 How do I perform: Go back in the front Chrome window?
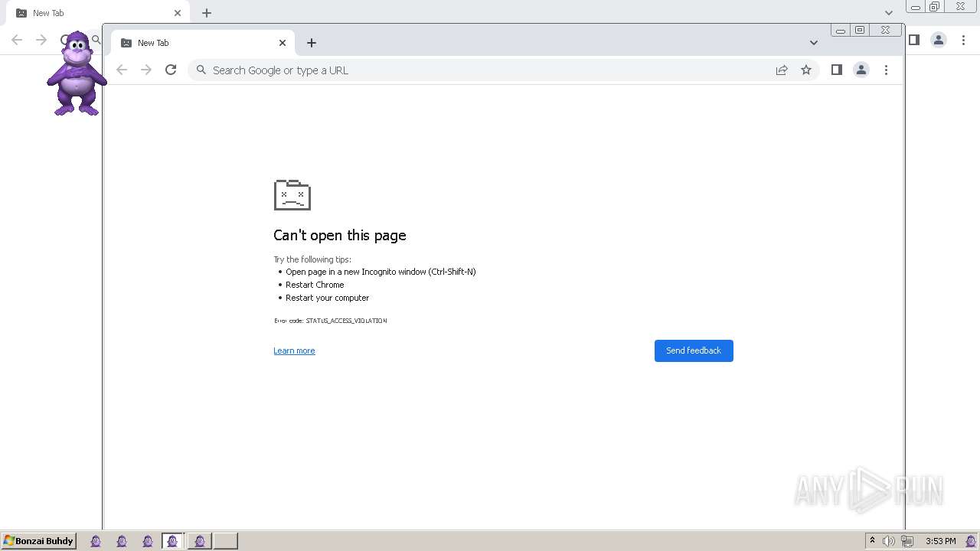(122, 70)
